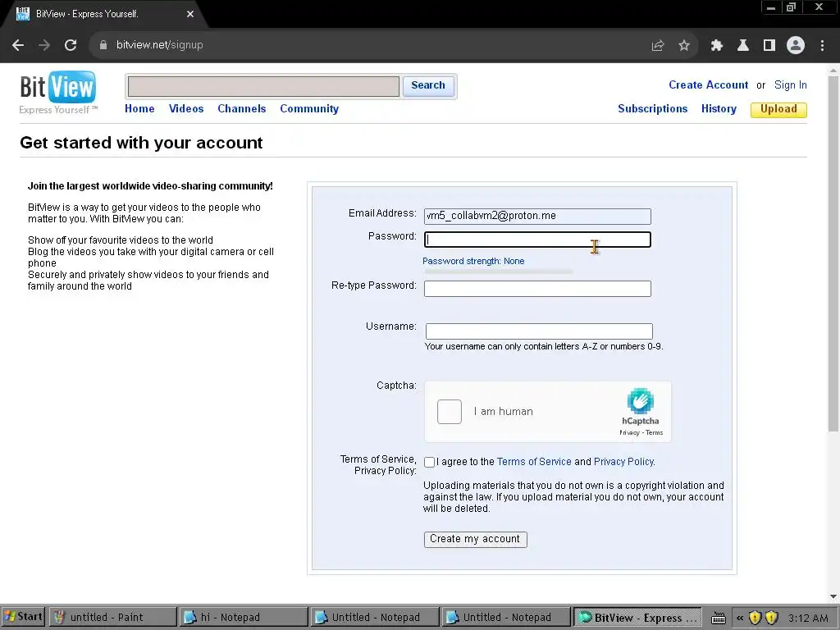Open the Videos navigation link
840x630 pixels.
[186, 109]
